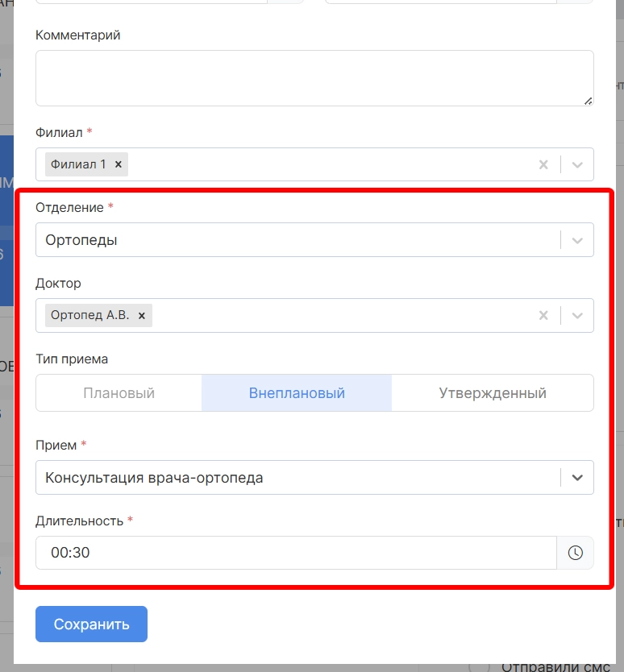The image size is (624, 672).
Task: Remove the "Ортопед А.В." doctor tag
Action: pos(142,316)
